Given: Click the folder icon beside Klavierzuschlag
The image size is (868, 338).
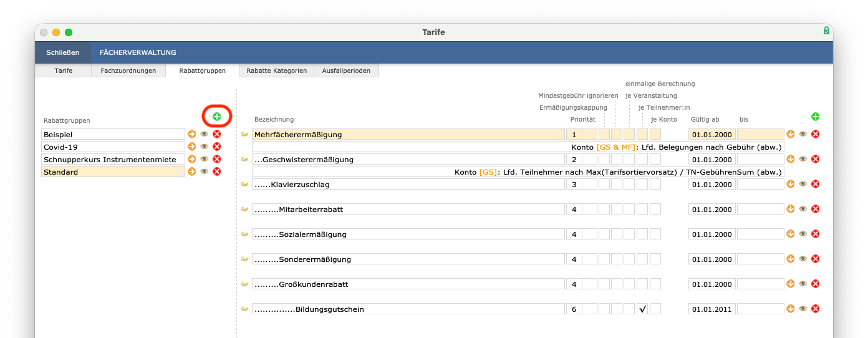Looking at the screenshot, I should (244, 184).
